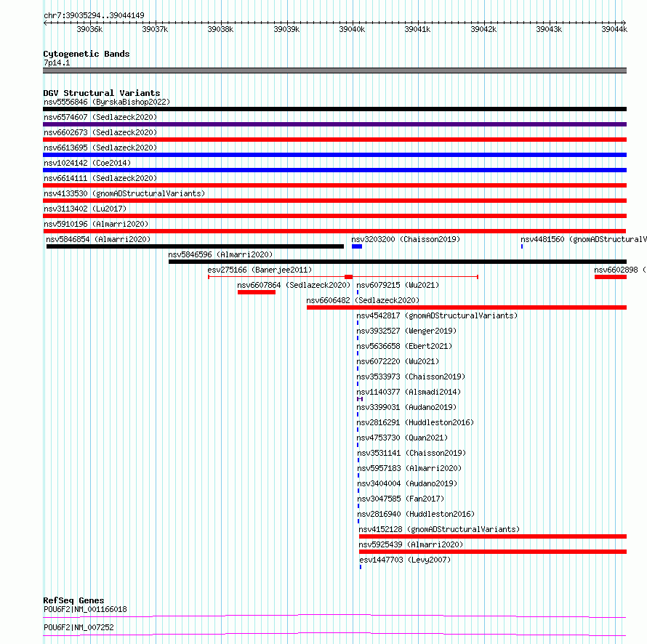Viewport: 647px width, 644px height.
Task: Open nsv2816291 (Huddleston2016) label
Action: [415, 422]
